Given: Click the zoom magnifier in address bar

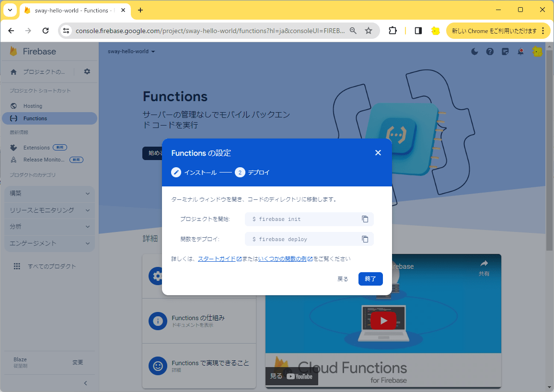Looking at the screenshot, I should pos(353,31).
